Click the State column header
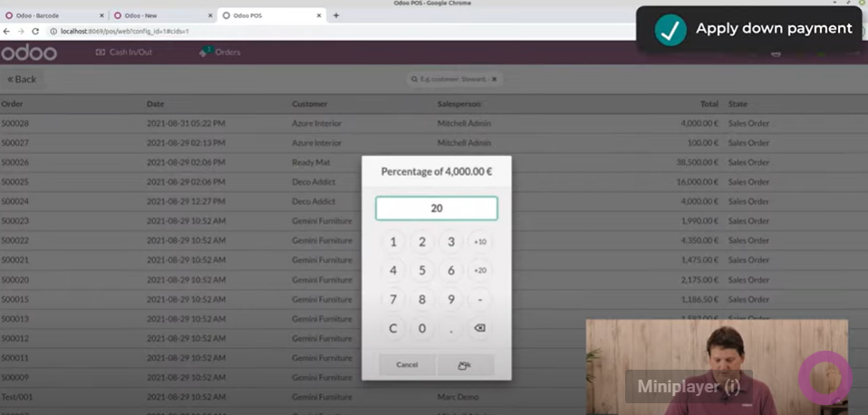 coord(738,104)
